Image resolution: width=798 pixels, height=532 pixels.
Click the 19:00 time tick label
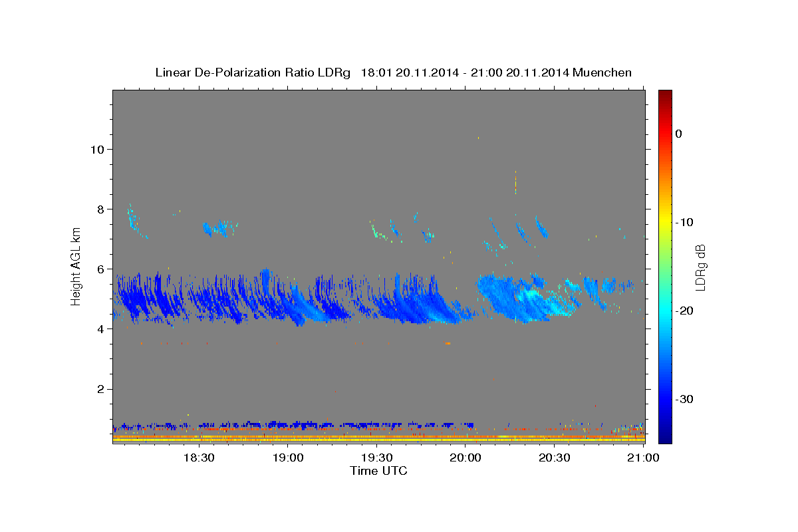(x=287, y=458)
